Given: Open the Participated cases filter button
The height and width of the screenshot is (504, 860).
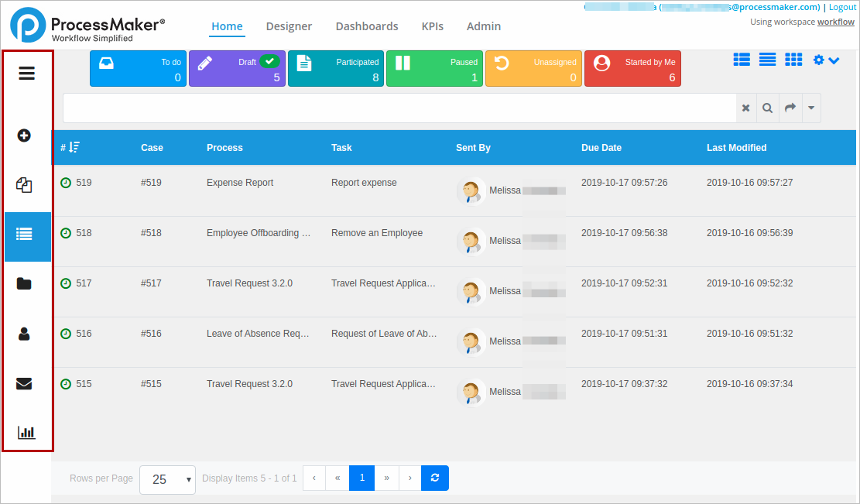Looking at the screenshot, I should 336,69.
